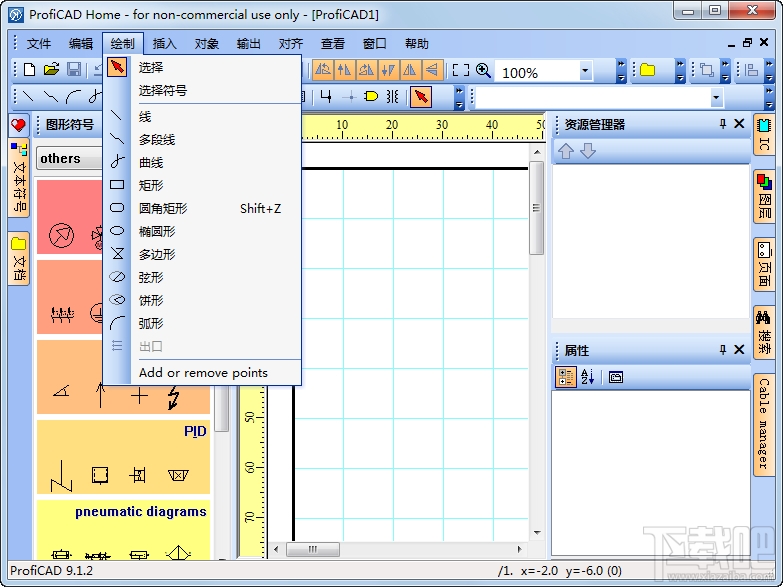Choose 椭圆形 from the draw menu
783x587 pixels.
pyautogui.click(x=202, y=232)
